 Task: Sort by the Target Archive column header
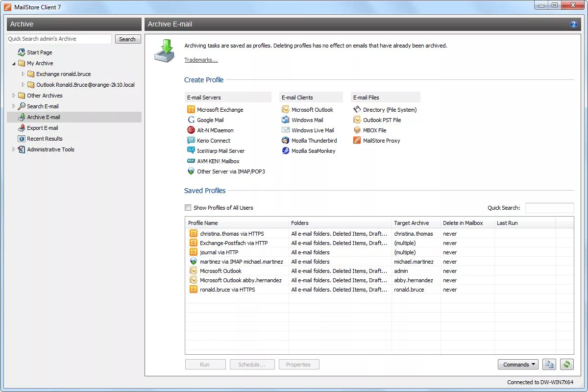(416, 223)
